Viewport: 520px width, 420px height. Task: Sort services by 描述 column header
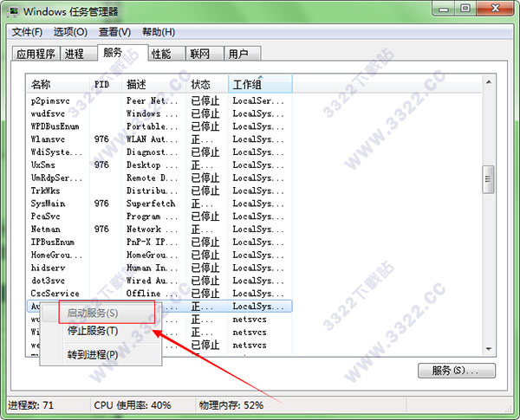[x=153, y=85]
